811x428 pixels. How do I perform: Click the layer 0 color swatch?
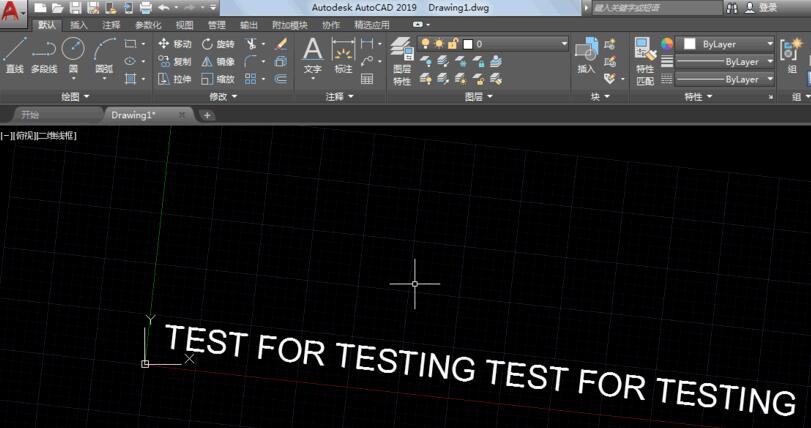point(468,44)
